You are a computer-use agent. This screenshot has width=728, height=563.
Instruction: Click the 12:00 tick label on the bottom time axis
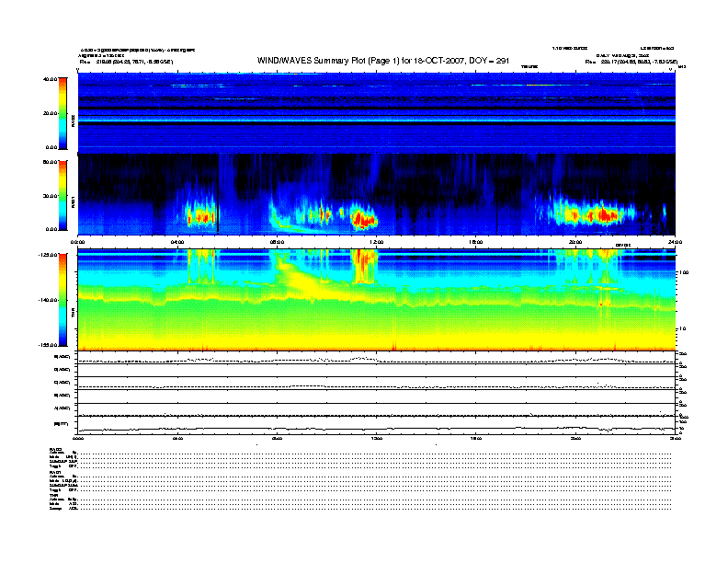pyautogui.click(x=377, y=438)
